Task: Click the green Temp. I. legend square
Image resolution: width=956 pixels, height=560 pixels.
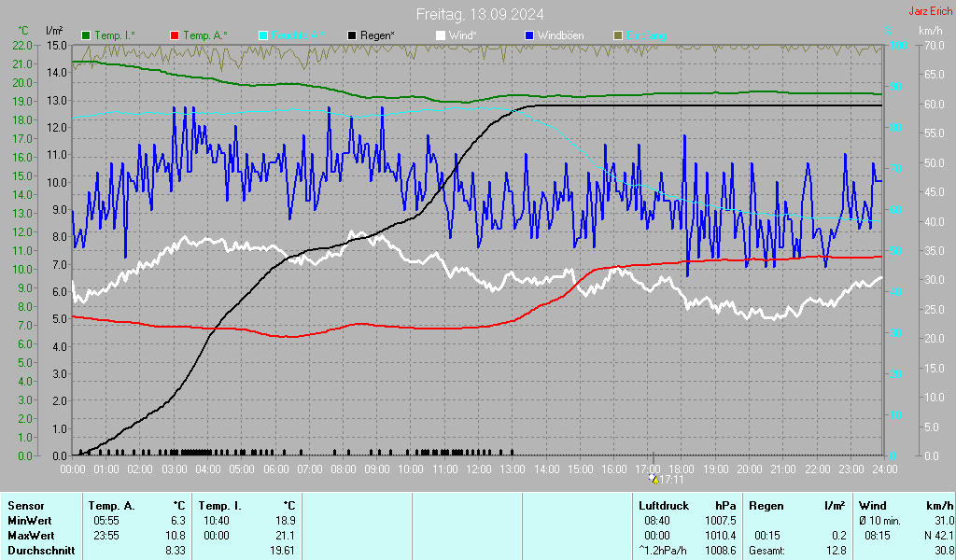Action: (87, 35)
